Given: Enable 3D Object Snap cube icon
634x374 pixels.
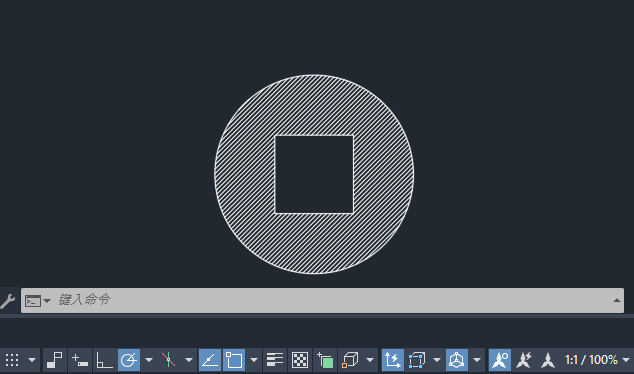Looking at the screenshot, I should click(x=350, y=360).
